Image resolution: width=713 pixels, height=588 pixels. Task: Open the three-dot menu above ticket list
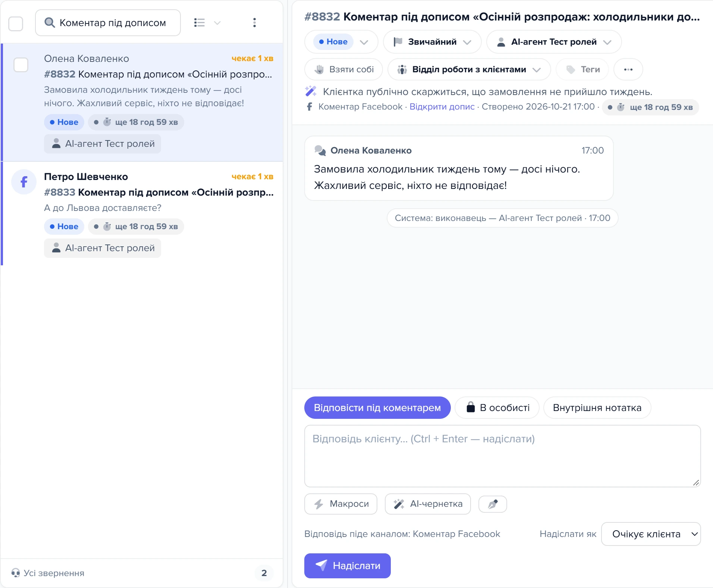254,23
